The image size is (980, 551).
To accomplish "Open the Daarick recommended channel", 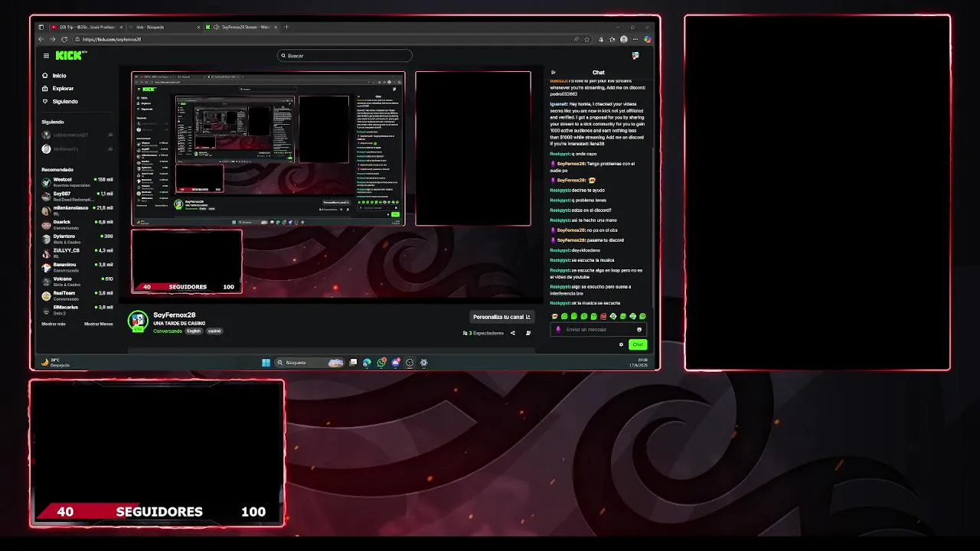I will click(77, 224).
